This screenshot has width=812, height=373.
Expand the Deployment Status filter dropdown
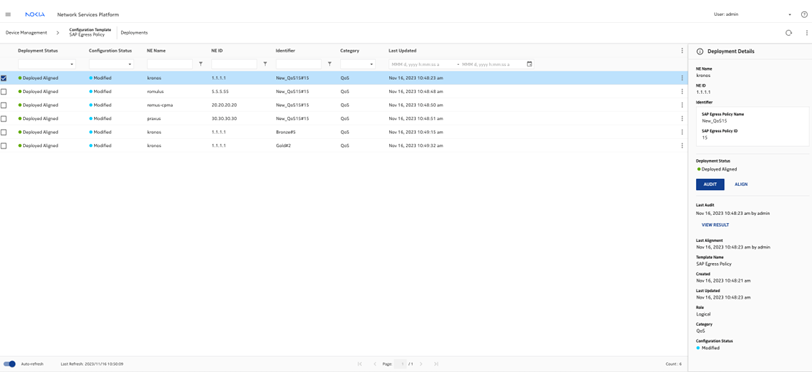[47, 64]
